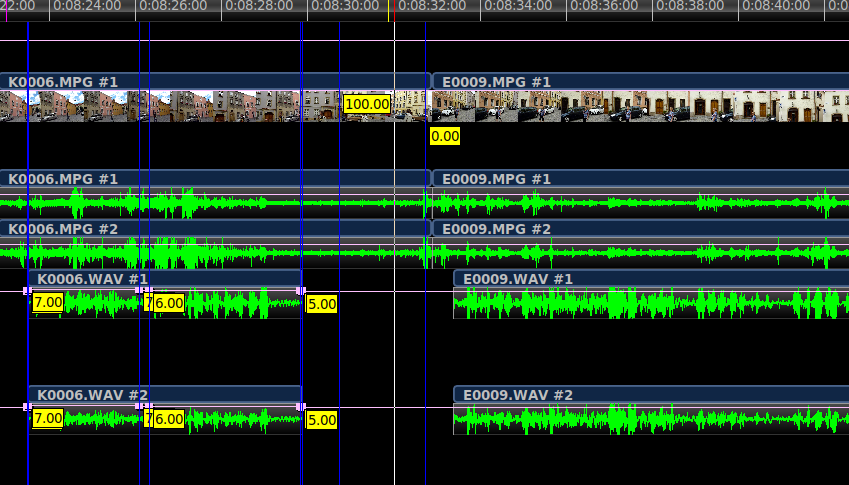Viewport: 849px width, 485px height.
Task: Click the 6.00 keyframe on K0006.WAV #2
Action: coord(169,419)
